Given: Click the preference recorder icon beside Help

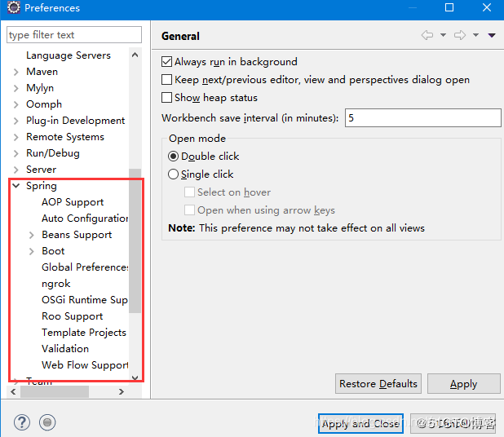Looking at the screenshot, I should pyautogui.click(x=47, y=422).
